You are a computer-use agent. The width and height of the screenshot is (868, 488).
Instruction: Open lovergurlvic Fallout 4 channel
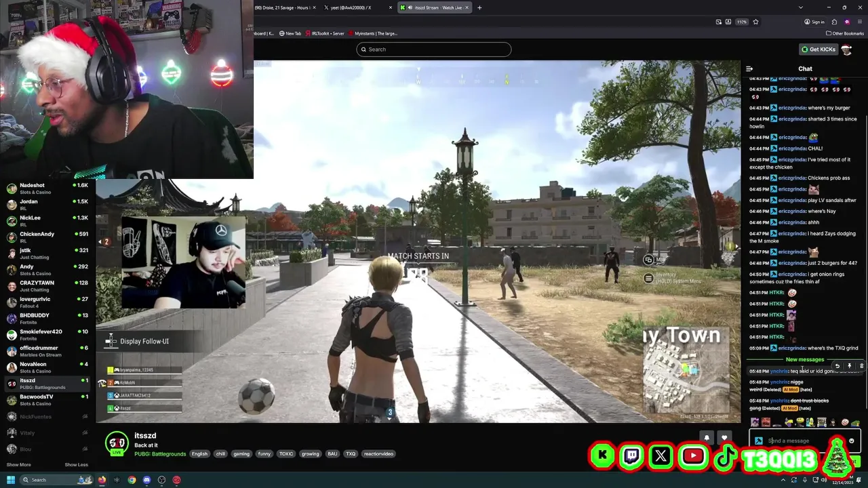click(47, 302)
